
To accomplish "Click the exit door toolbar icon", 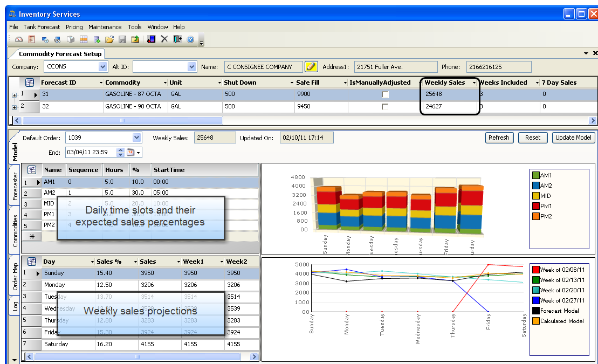I will click(177, 39).
